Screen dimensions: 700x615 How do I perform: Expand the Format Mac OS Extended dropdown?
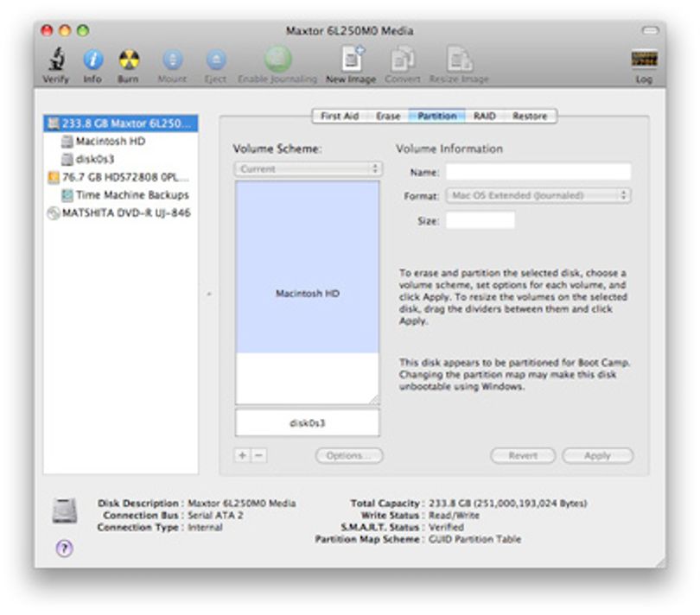point(538,195)
